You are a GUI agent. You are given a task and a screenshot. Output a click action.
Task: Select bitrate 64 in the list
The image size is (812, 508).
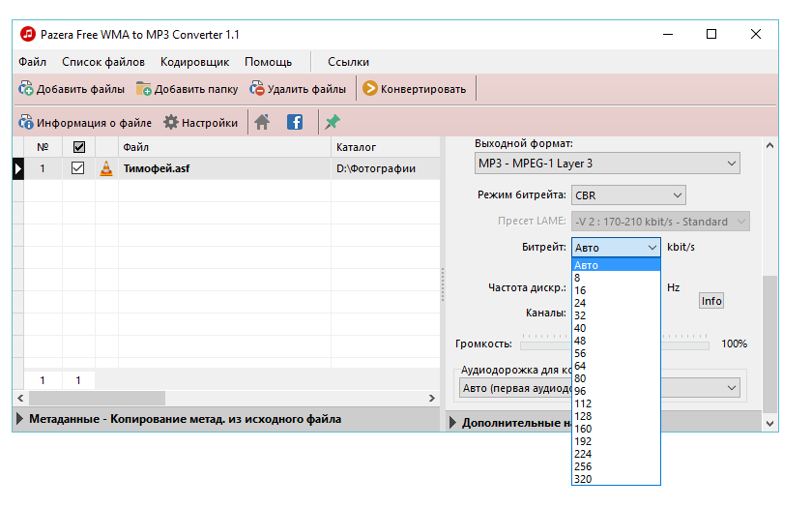[x=617, y=366]
